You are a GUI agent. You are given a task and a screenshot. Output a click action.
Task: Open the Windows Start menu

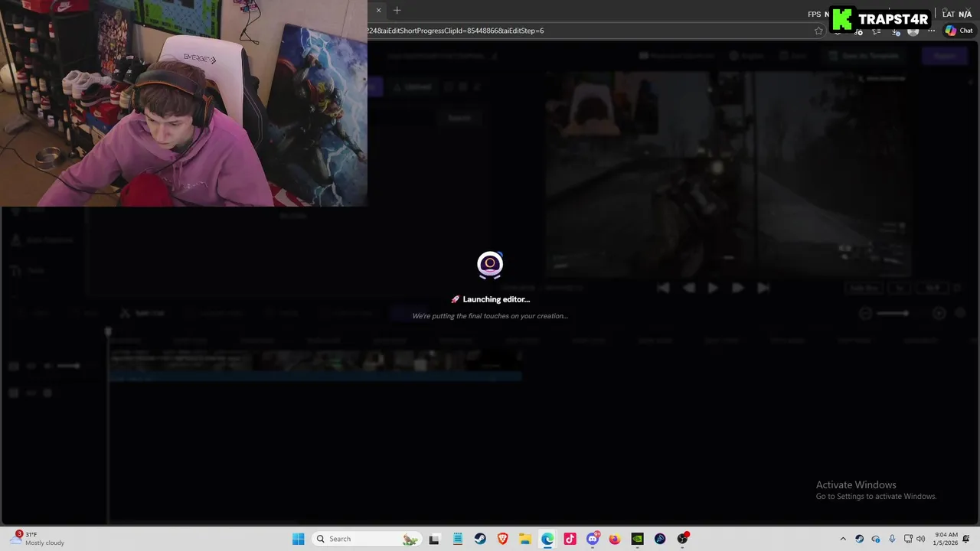(x=298, y=539)
